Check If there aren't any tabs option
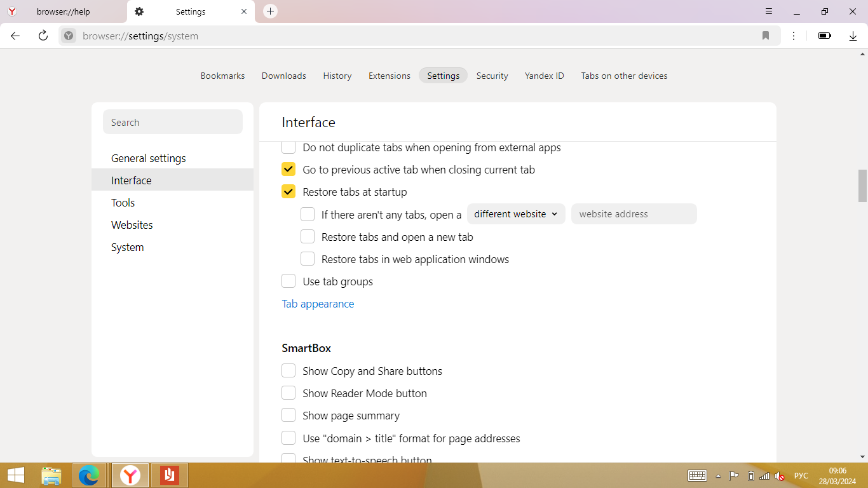868x488 pixels. (x=308, y=214)
